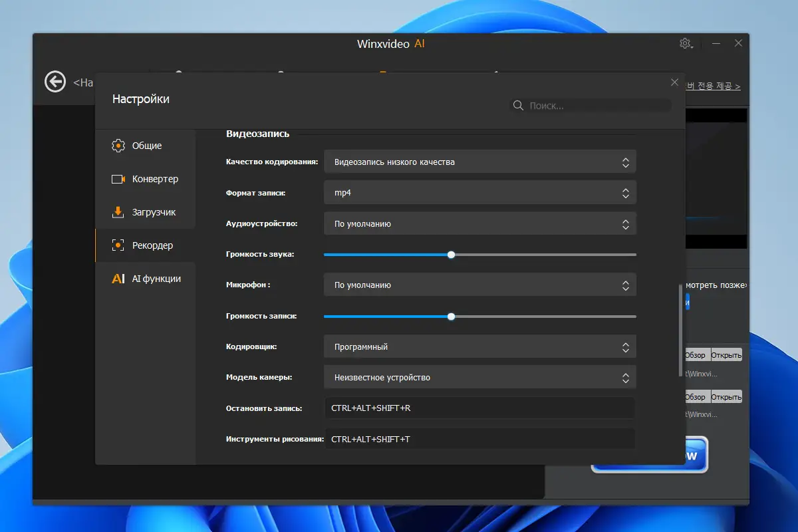This screenshot has width=798, height=532.
Task: Select the Общие gear icon in the sidebar
Action: point(118,146)
